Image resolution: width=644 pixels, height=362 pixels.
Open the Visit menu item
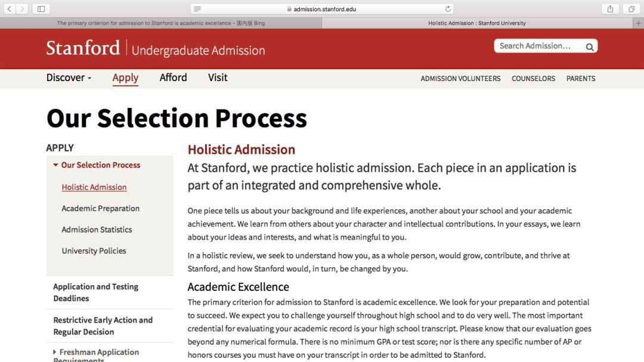(x=218, y=78)
